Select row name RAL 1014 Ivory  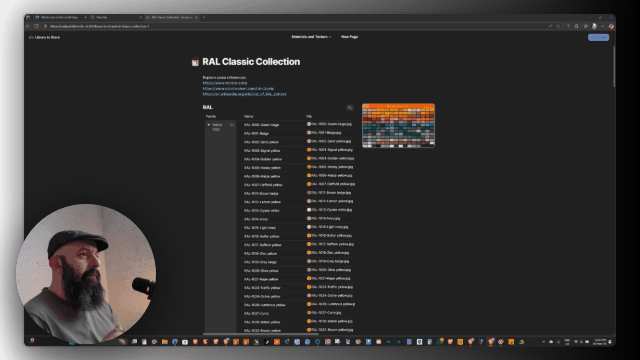256,219
